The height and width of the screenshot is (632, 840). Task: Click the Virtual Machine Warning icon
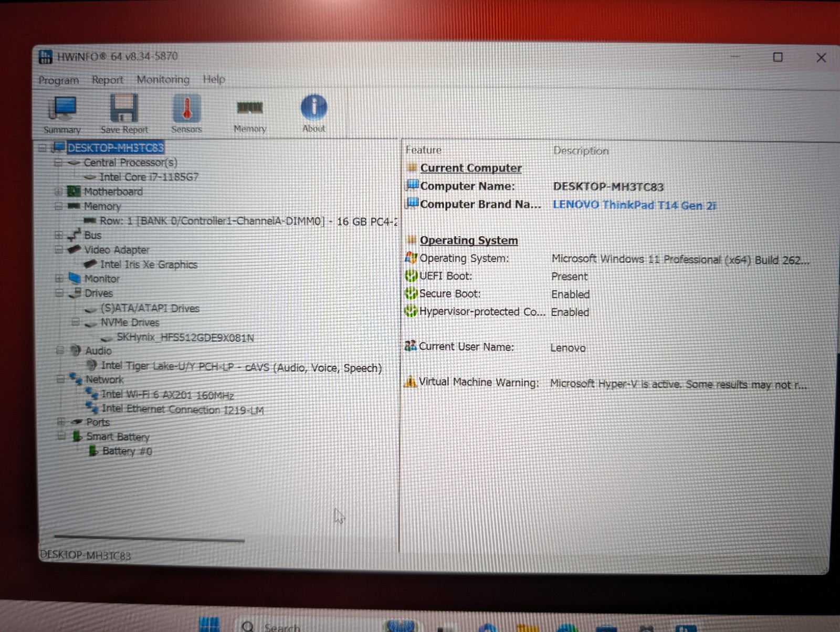click(409, 382)
